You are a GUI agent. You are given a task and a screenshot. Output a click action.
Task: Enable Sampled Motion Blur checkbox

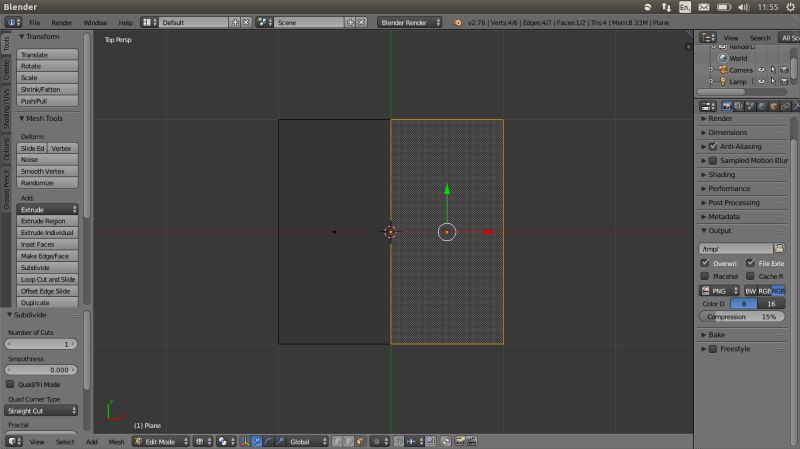point(713,161)
